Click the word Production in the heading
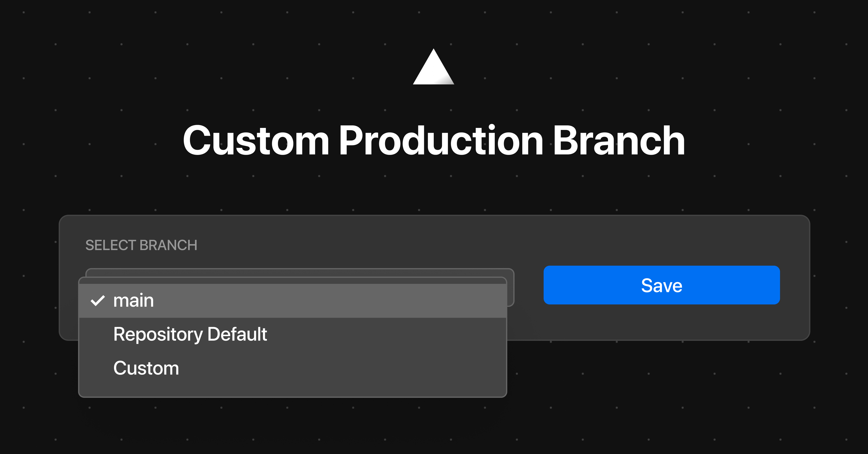This screenshot has width=868, height=454. tap(441, 141)
